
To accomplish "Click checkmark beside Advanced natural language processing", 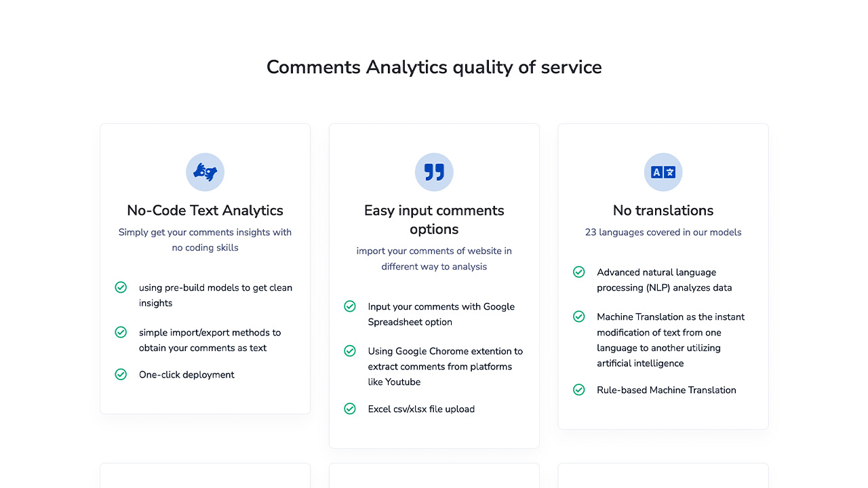I will pos(579,272).
